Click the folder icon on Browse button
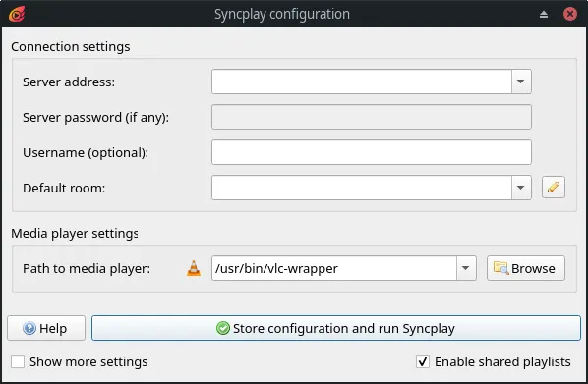 click(500, 268)
